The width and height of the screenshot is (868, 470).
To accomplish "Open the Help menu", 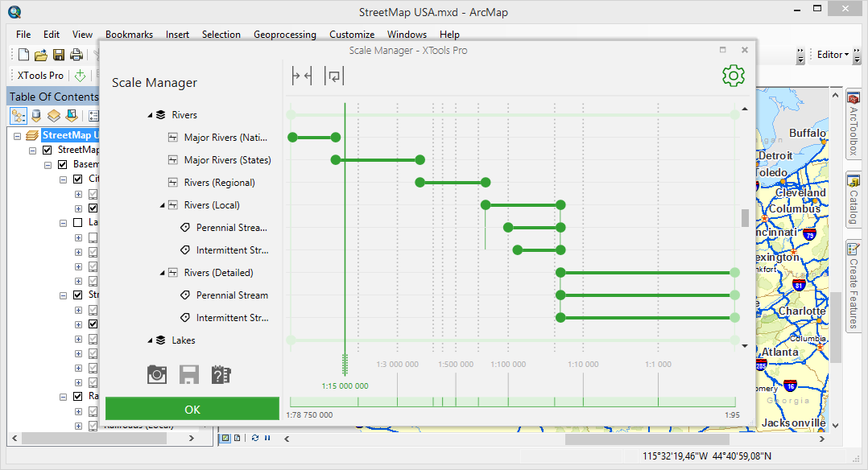I will tap(449, 35).
